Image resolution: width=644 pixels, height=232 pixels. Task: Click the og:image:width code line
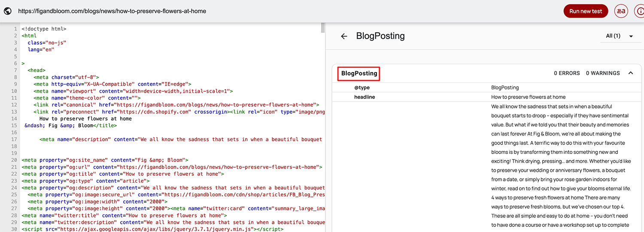[x=97, y=201]
